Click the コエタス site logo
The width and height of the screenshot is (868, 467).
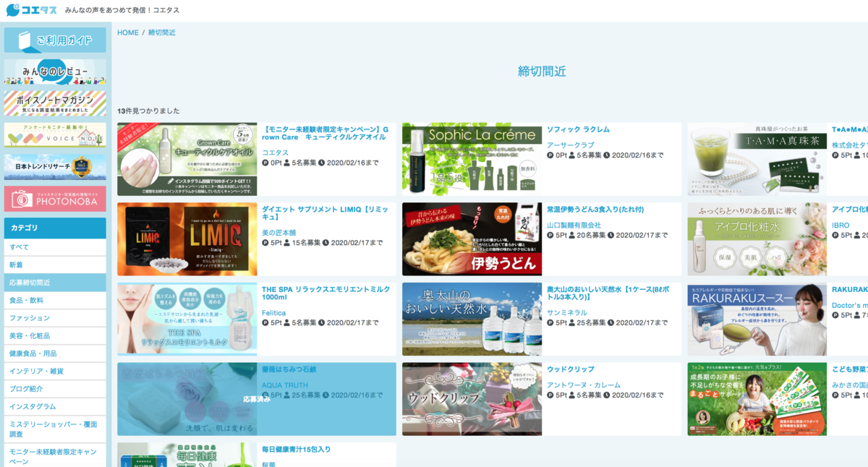click(32, 10)
